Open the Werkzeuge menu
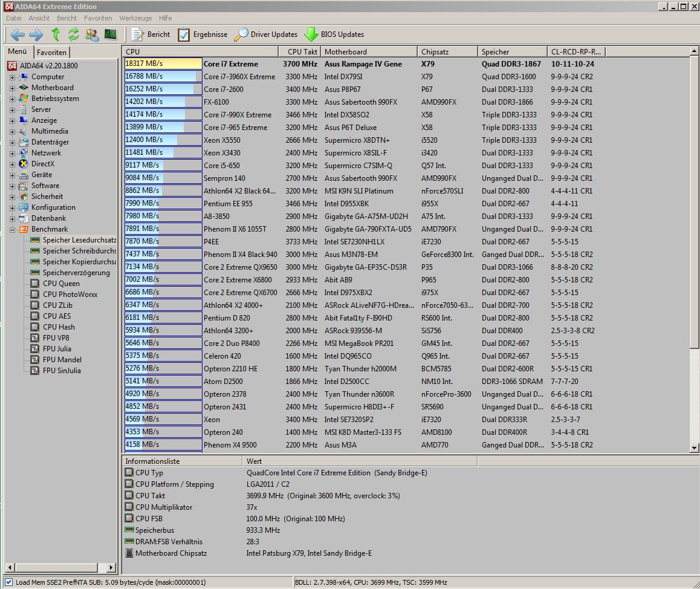The image size is (700, 589). (135, 18)
